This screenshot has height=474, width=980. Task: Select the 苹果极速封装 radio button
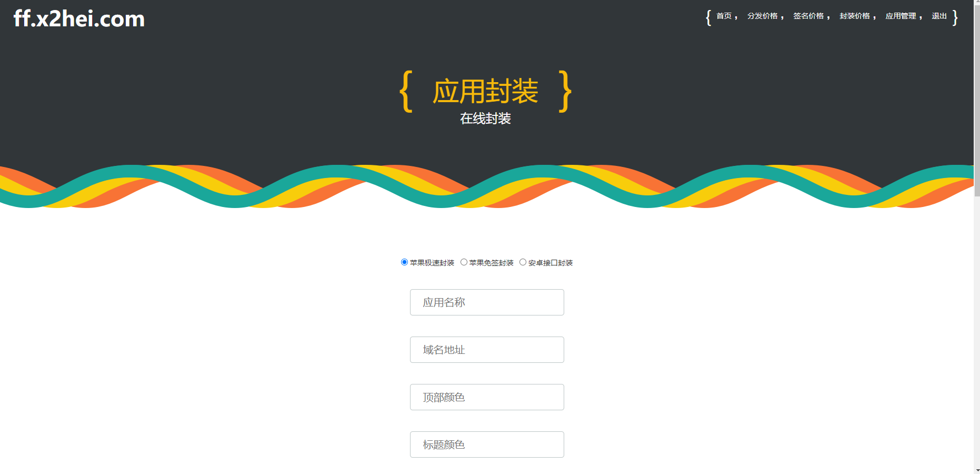pyautogui.click(x=404, y=262)
